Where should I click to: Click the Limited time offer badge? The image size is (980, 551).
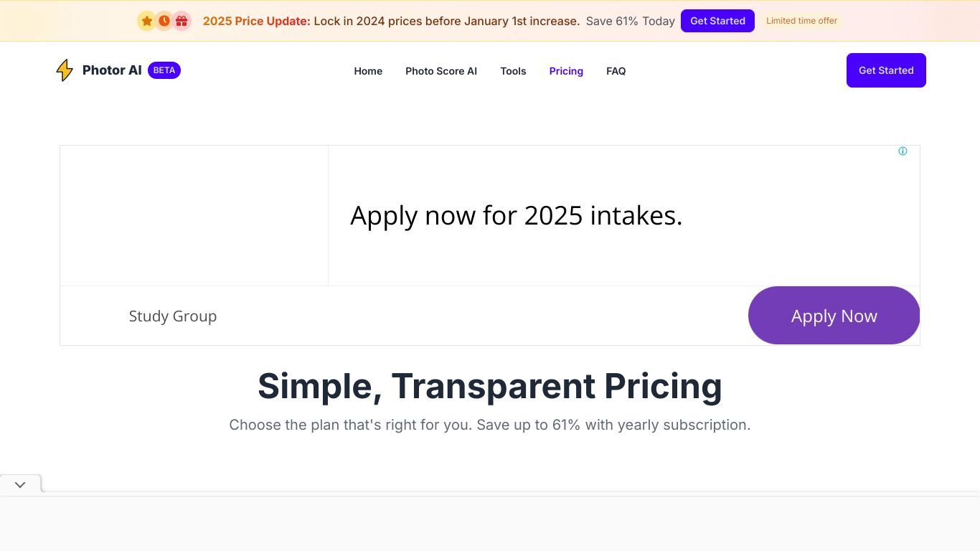[801, 21]
